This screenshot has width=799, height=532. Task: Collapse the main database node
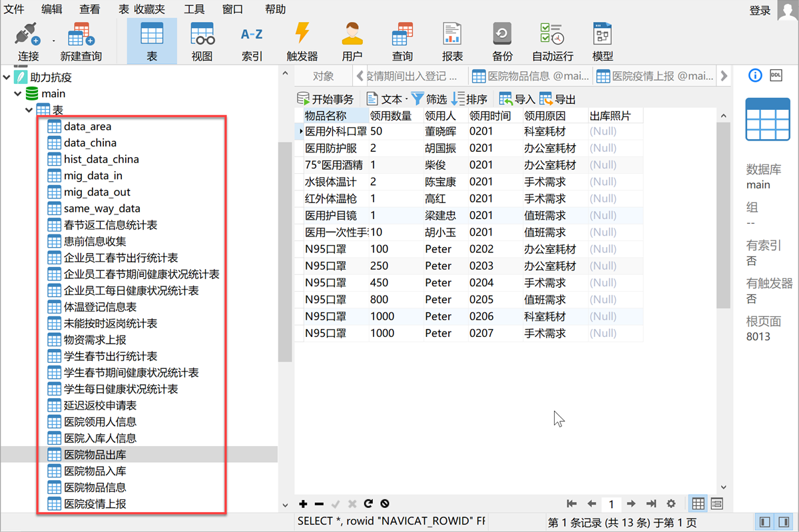18,94
